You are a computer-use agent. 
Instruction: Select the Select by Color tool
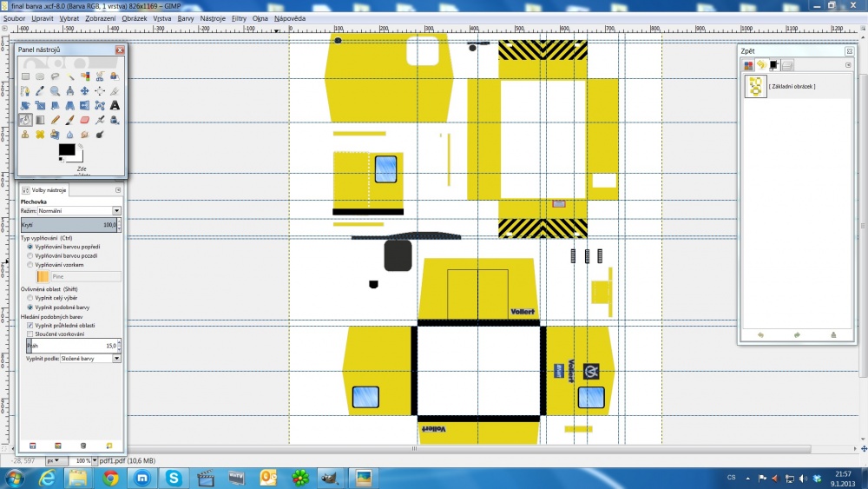[x=85, y=76]
